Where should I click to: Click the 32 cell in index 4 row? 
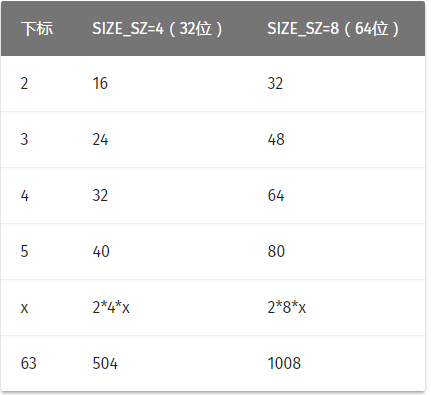(100, 195)
